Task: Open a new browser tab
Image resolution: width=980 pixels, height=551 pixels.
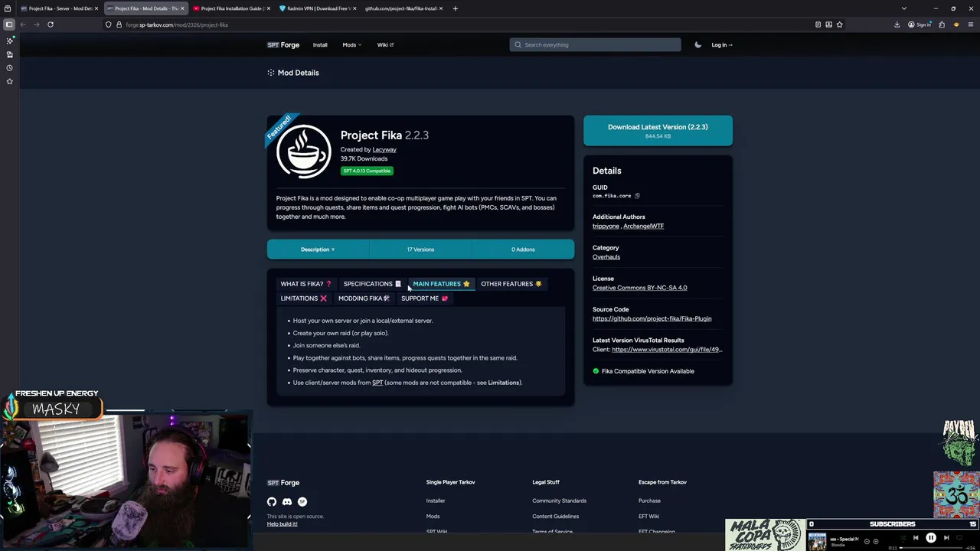Action: pos(455,8)
